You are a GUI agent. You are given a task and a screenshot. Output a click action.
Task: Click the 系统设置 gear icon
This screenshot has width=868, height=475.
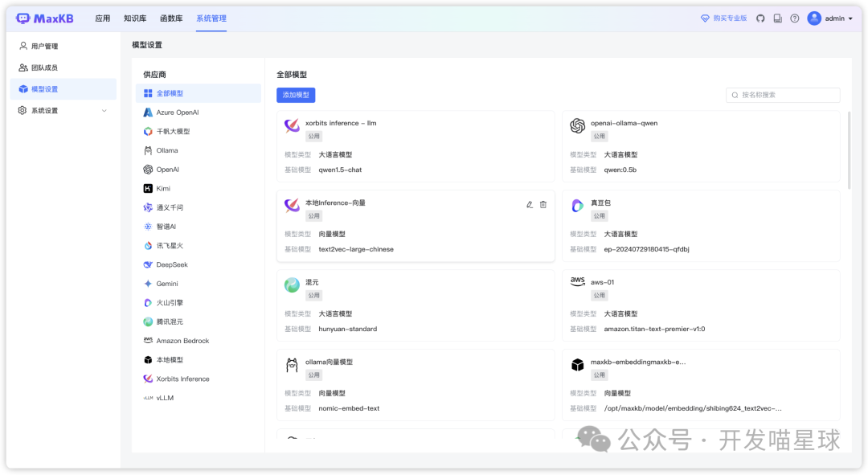click(x=23, y=110)
